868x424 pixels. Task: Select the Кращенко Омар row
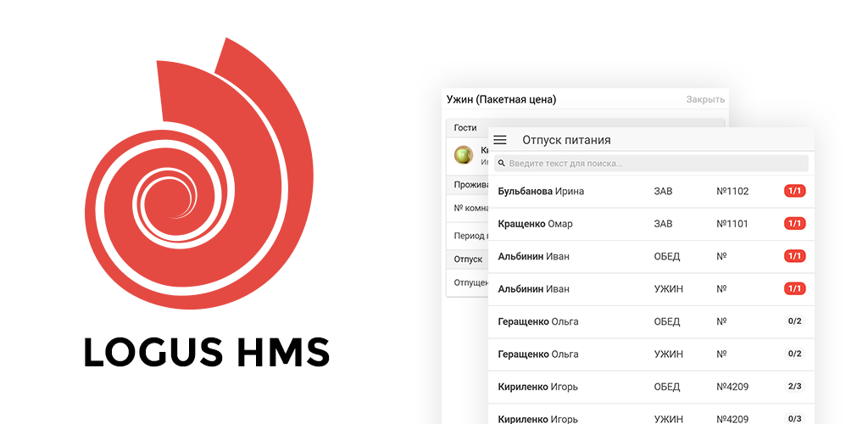(x=651, y=224)
